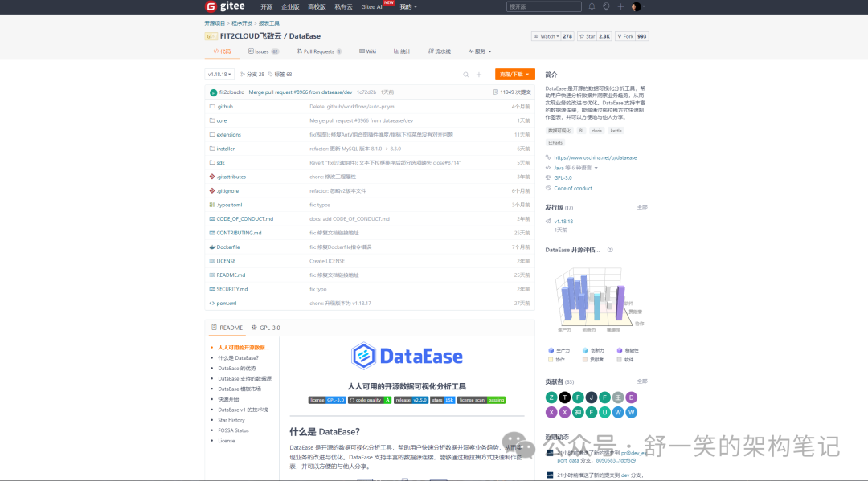Select the README tab
Screen dimensions: 868x481
227,328
